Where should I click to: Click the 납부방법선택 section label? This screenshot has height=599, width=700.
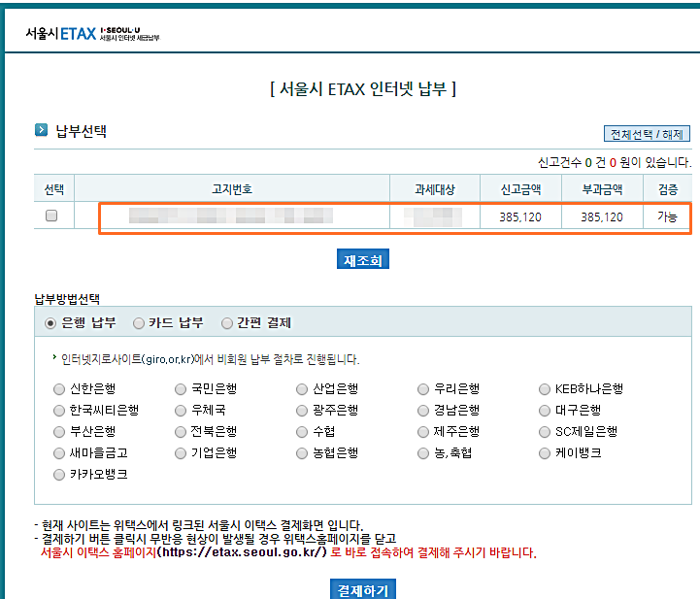67,299
